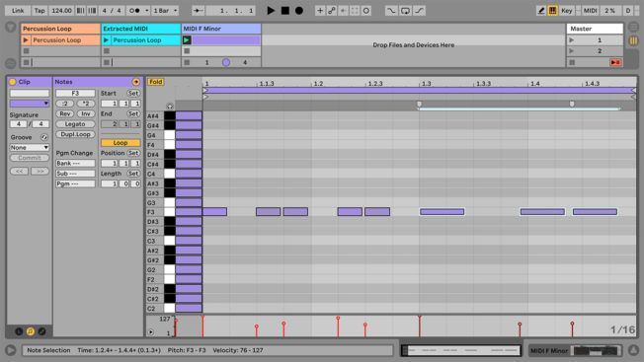Click Set next to Length
This screenshot has height=362, width=644.
click(x=133, y=174)
